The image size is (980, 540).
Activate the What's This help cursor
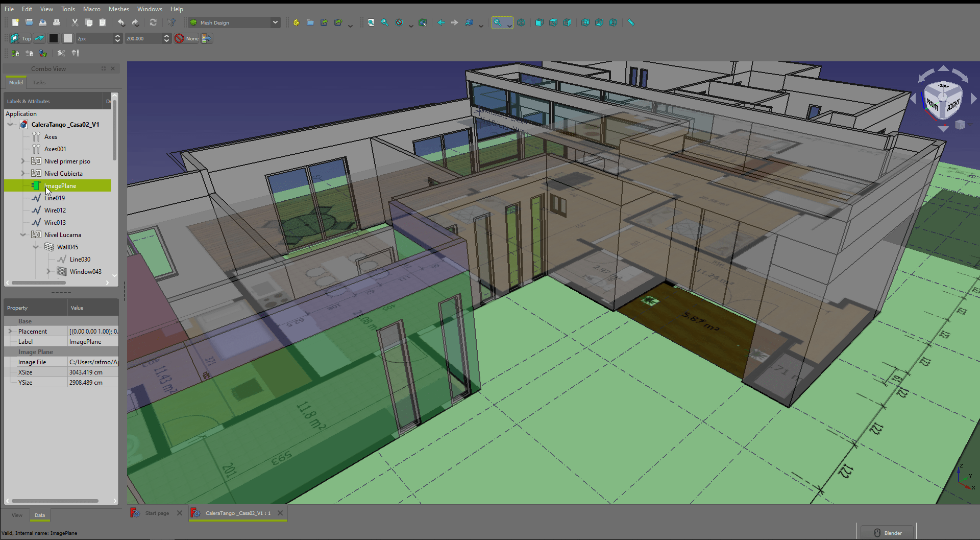171,22
